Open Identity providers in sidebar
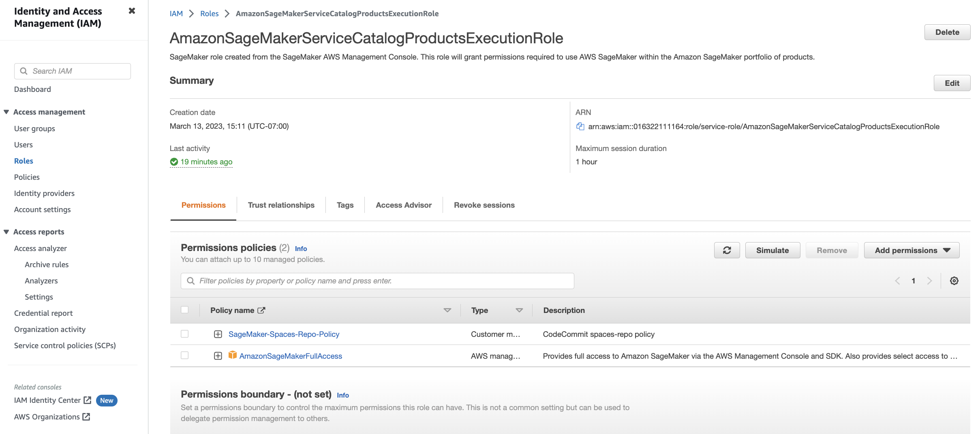The height and width of the screenshot is (434, 980). pos(44,194)
